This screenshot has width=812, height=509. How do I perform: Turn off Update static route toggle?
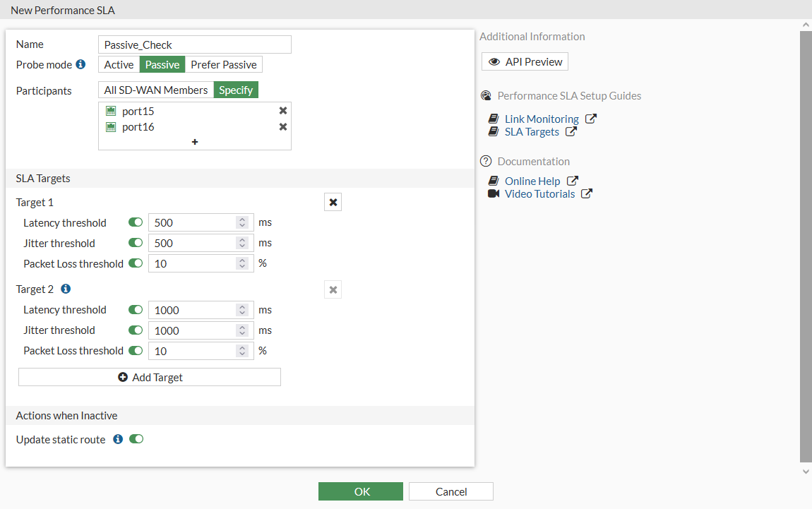(x=136, y=439)
